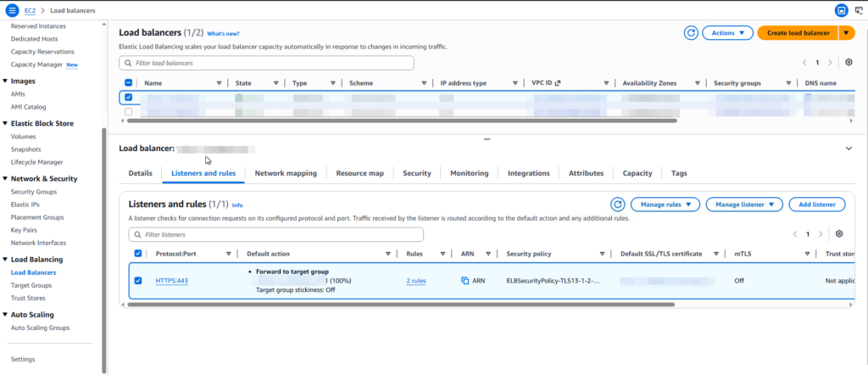Viewport: 868px width, 376px height.
Task: Focus the Filter load balancers field
Action: pos(266,63)
